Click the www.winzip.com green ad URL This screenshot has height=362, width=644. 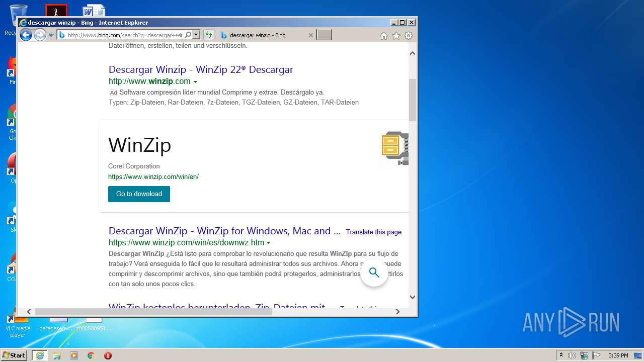(x=149, y=81)
